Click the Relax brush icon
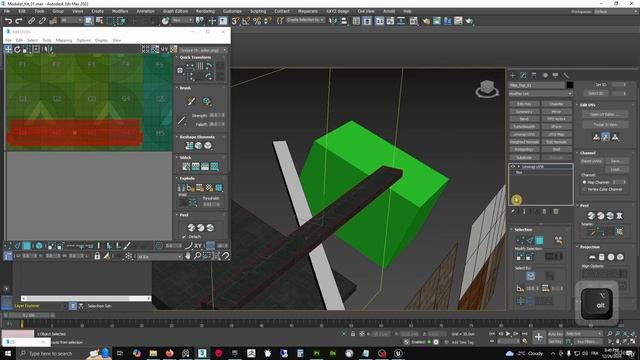This screenshot has width=640, height=360. [x=207, y=101]
